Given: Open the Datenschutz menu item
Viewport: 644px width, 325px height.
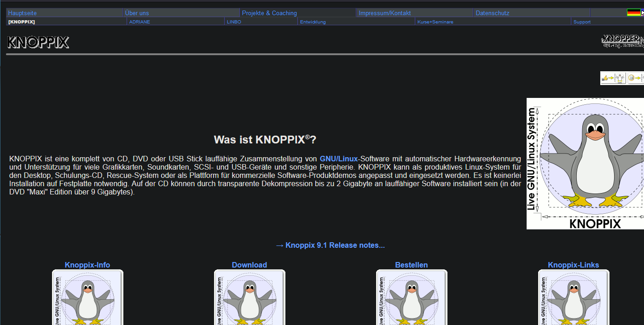Looking at the screenshot, I should tap(493, 13).
